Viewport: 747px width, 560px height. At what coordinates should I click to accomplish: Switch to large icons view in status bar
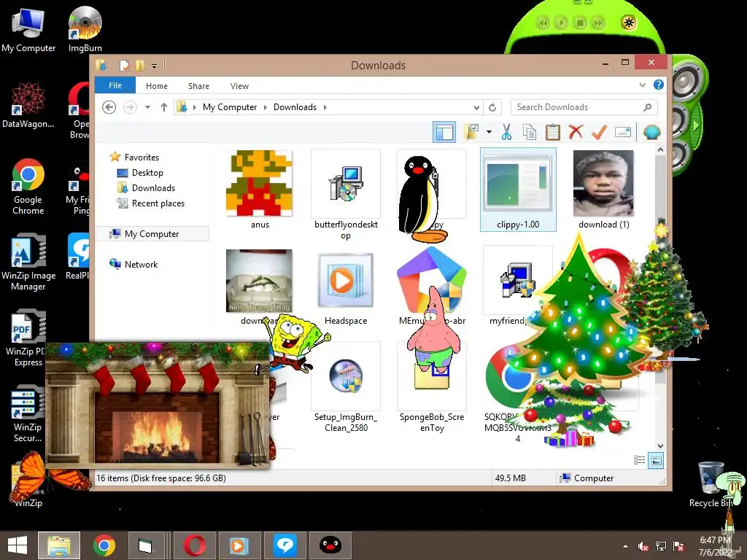point(656,460)
